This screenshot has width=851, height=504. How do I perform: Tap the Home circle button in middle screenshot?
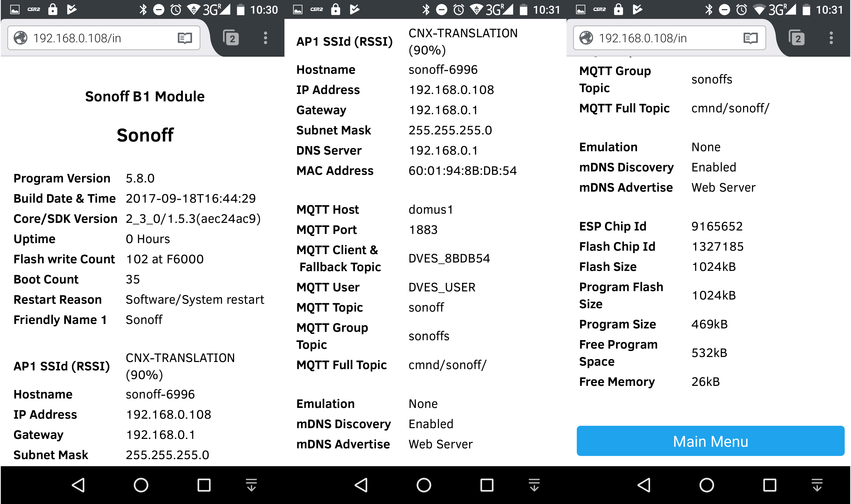(424, 485)
